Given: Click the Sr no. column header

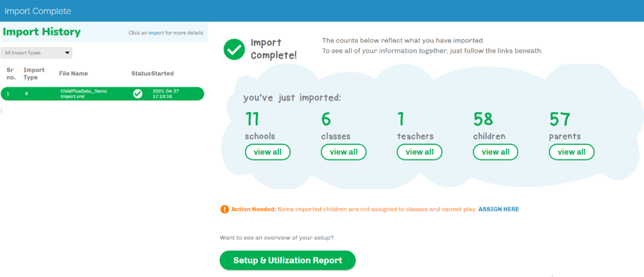Looking at the screenshot, I should pos(10,73).
